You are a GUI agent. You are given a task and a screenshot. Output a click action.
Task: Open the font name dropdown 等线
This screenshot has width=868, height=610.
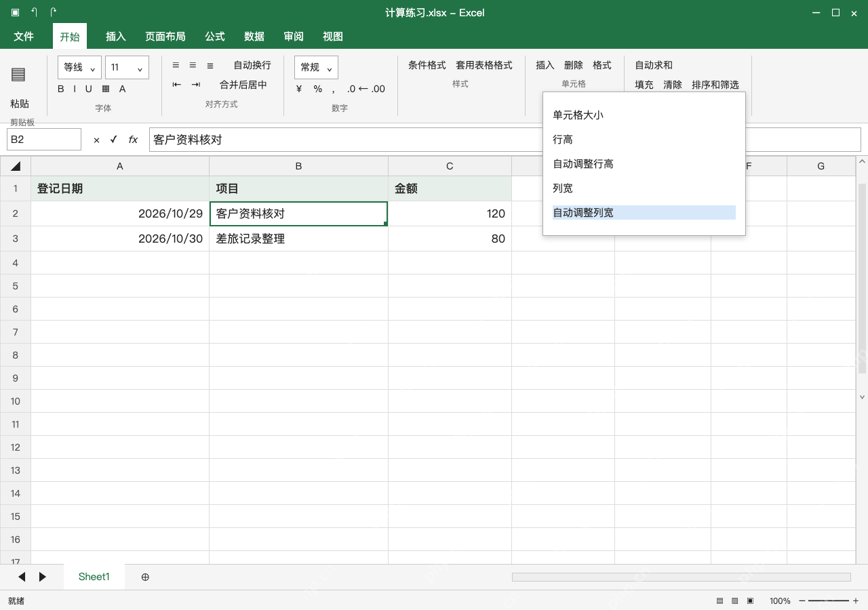pos(79,67)
